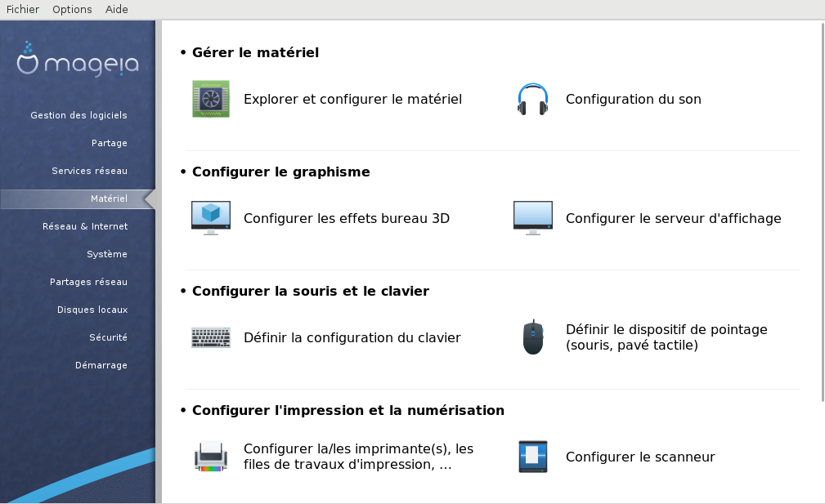The image size is (825, 504).
Task: Open the printer setup icon
Action: click(210, 457)
